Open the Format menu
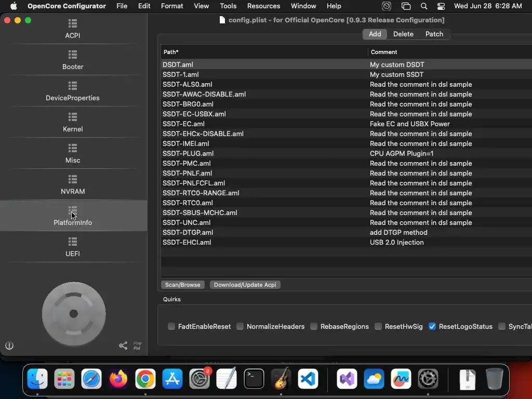Viewport: 532px width, 399px height. [x=172, y=6]
